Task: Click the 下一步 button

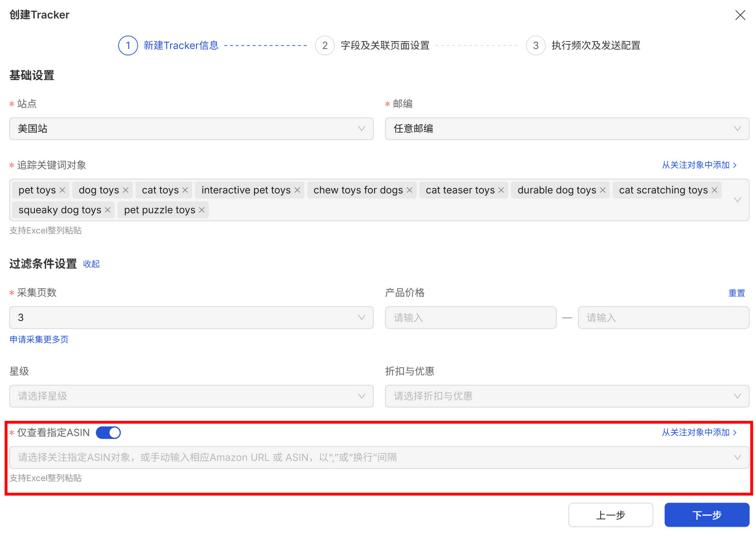Action: coord(706,515)
